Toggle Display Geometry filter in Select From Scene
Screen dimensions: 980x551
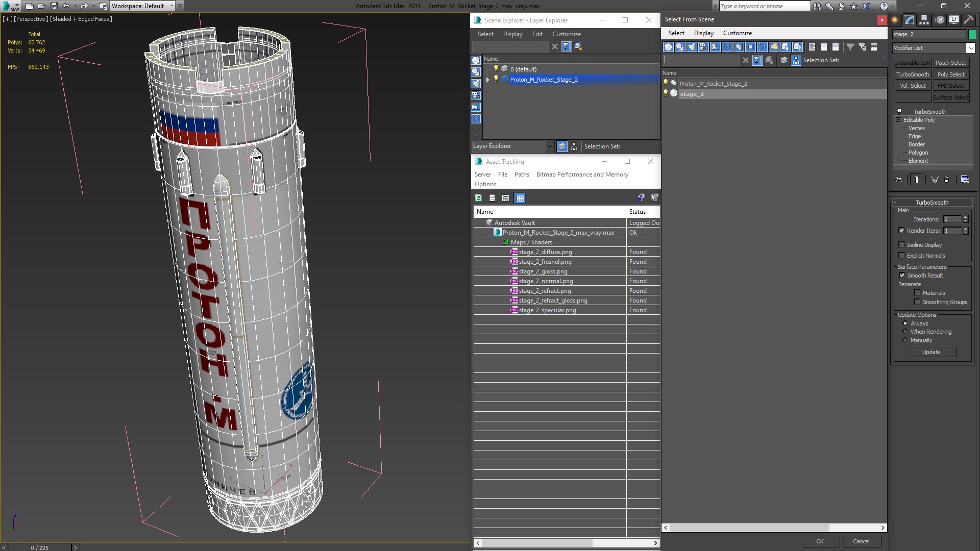(668, 47)
